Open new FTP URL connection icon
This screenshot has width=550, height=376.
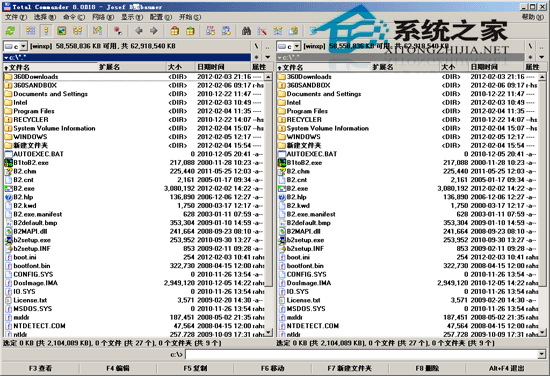click(x=226, y=31)
